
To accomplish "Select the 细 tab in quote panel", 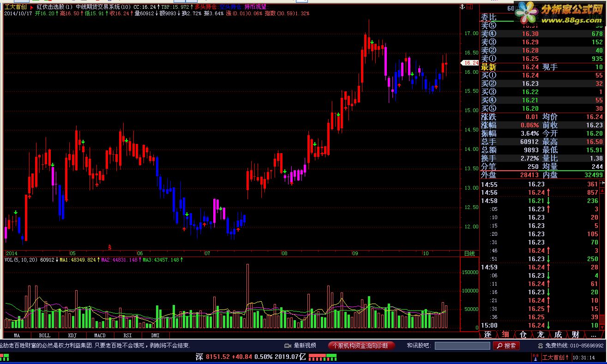I will [x=505, y=334].
